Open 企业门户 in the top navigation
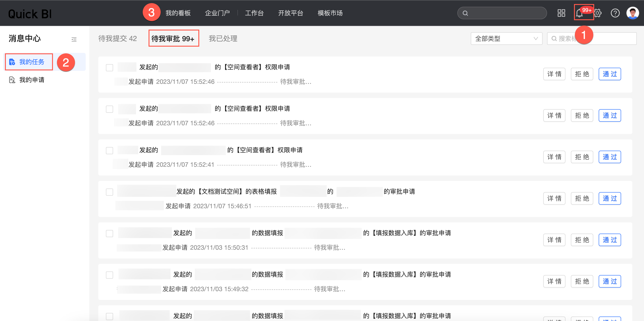Screen dimensions: 644x321 217,13
